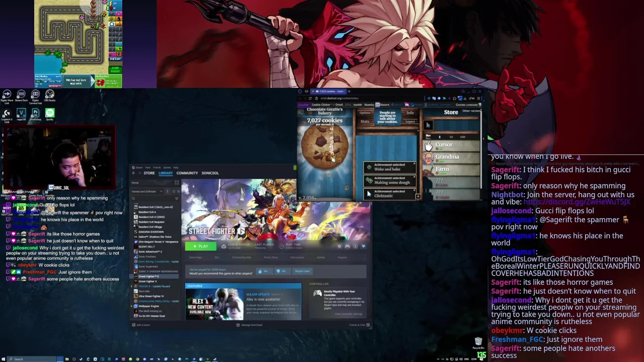
Task: Set store buy amount to 100
Action: [462, 137]
